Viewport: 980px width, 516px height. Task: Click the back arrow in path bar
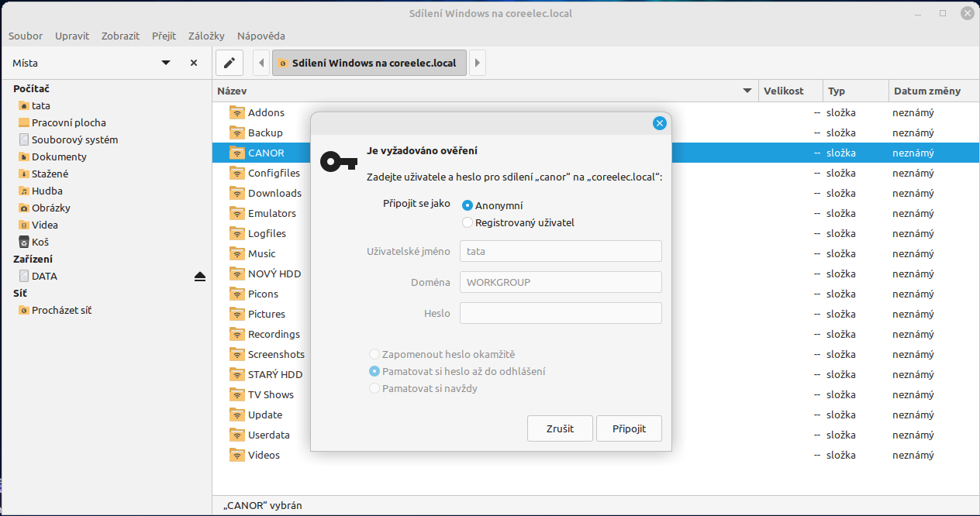pyautogui.click(x=262, y=63)
